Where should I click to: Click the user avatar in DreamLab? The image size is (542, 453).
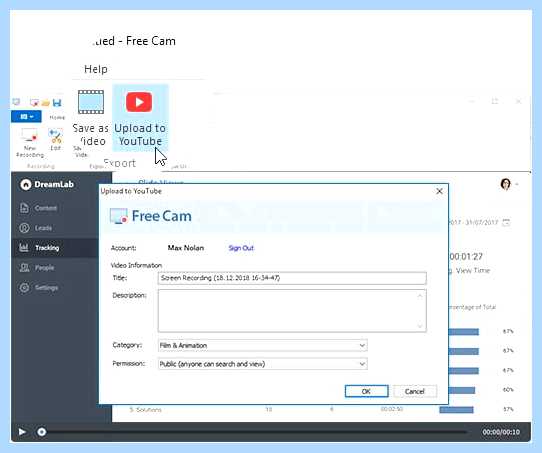(x=505, y=184)
